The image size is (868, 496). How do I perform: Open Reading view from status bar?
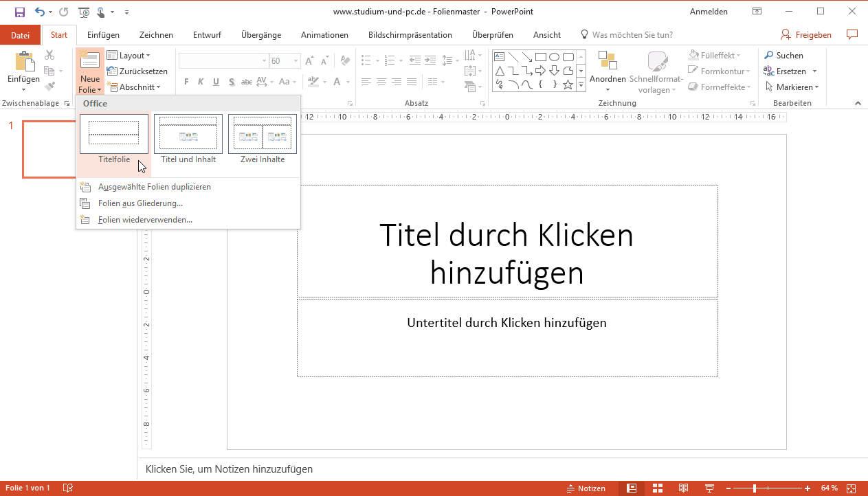pos(683,488)
